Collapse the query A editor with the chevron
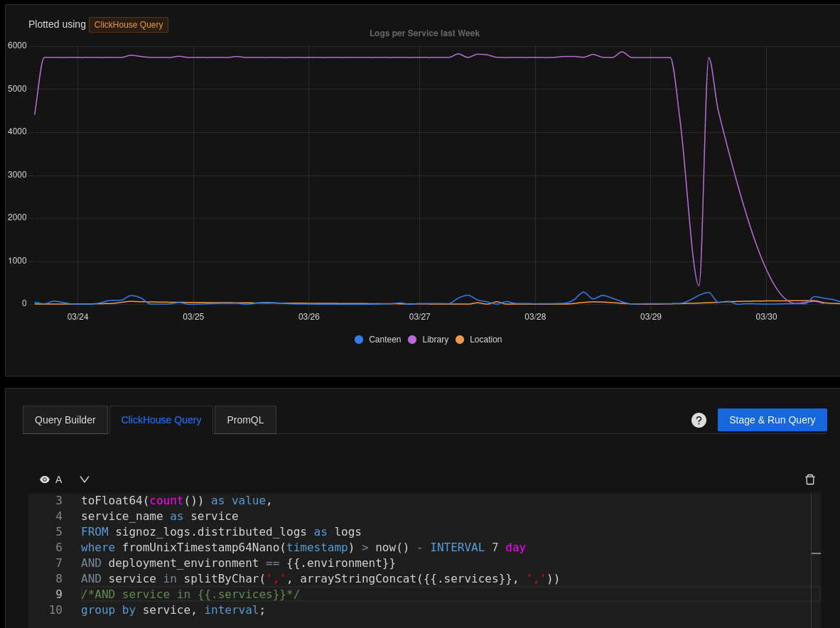 (85, 480)
